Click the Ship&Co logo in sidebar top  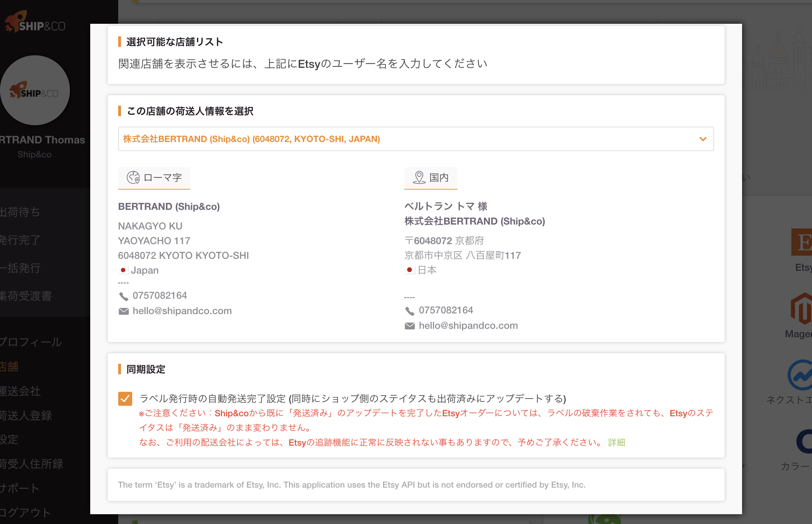coord(35,22)
